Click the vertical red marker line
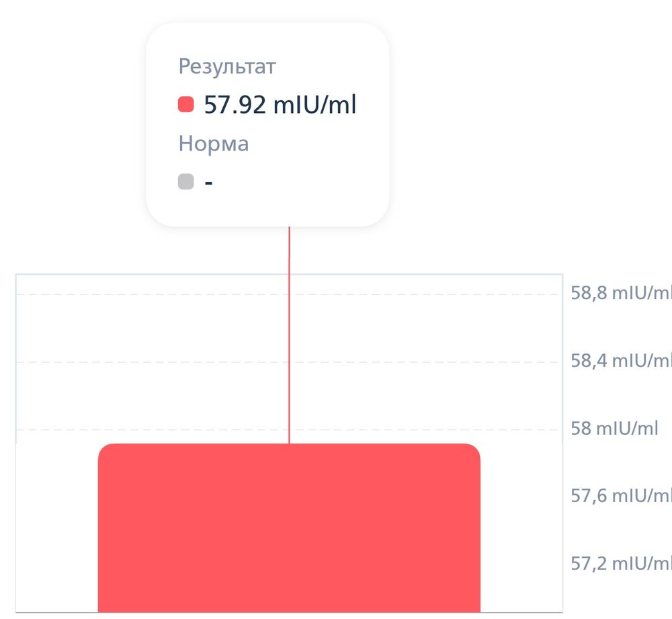Viewport: 672px width, 619px height. pyautogui.click(x=289, y=336)
